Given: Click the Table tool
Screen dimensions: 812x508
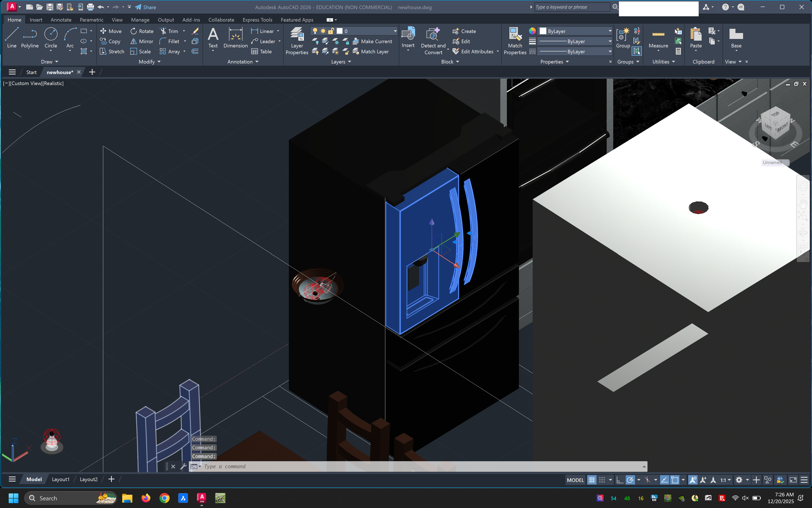Looking at the screenshot, I should tap(261, 51).
